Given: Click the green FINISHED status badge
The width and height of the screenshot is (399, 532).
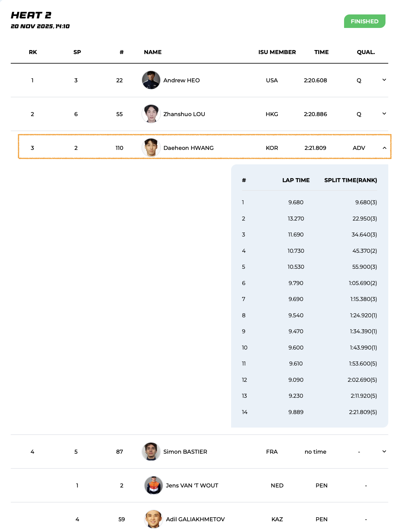Looking at the screenshot, I should pos(364,22).
